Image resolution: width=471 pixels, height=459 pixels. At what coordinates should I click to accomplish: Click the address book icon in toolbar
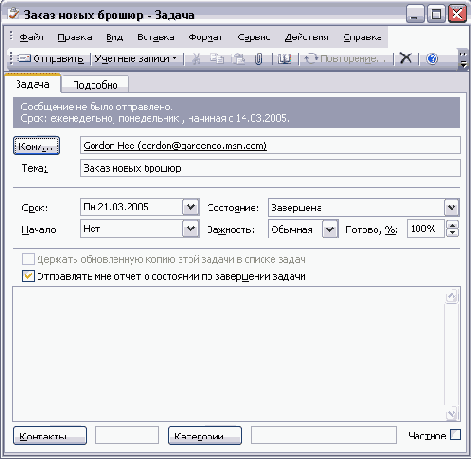click(284, 59)
